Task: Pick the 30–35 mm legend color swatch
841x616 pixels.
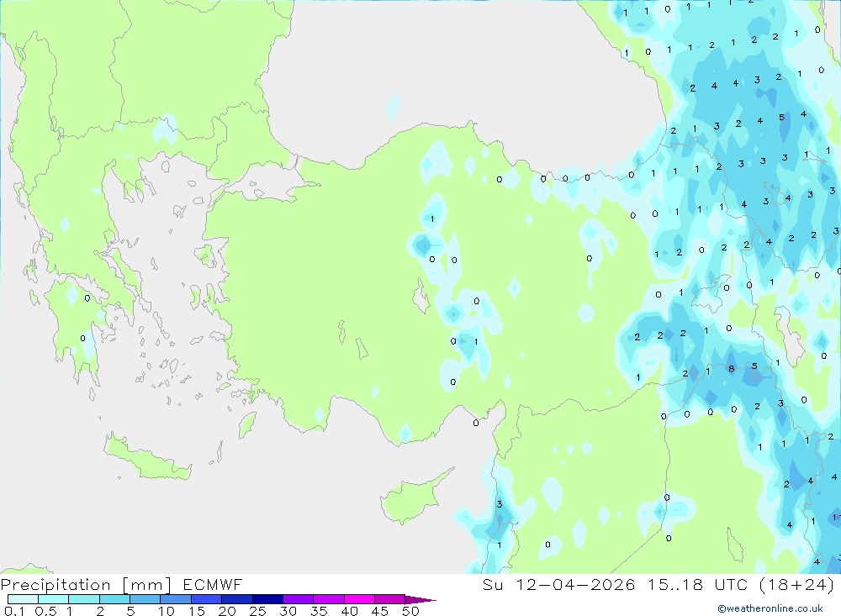Action: pos(298,599)
